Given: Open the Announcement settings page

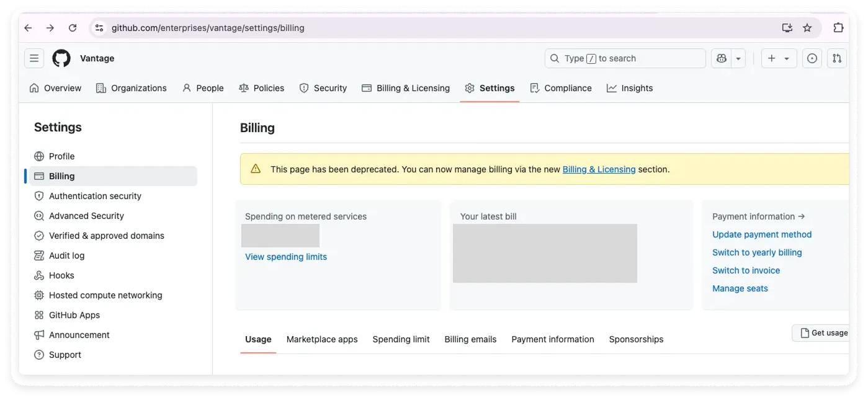Looking at the screenshot, I should [79, 335].
